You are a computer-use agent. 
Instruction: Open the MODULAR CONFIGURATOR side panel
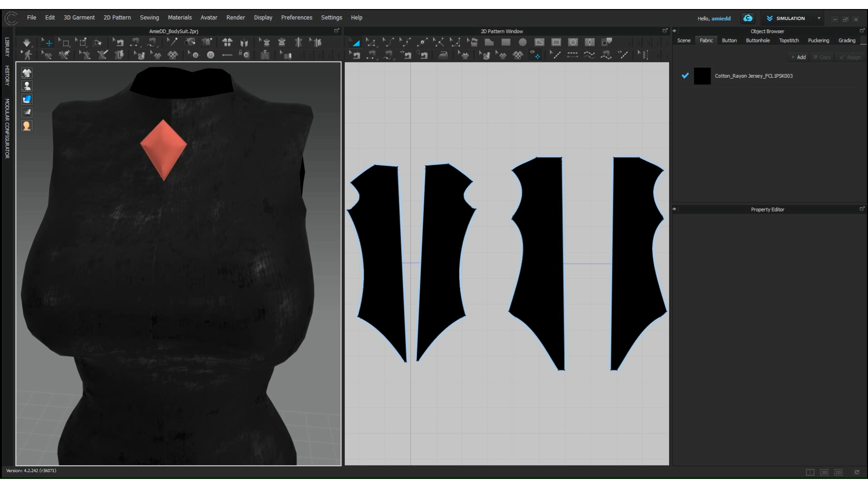click(x=7, y=128)
